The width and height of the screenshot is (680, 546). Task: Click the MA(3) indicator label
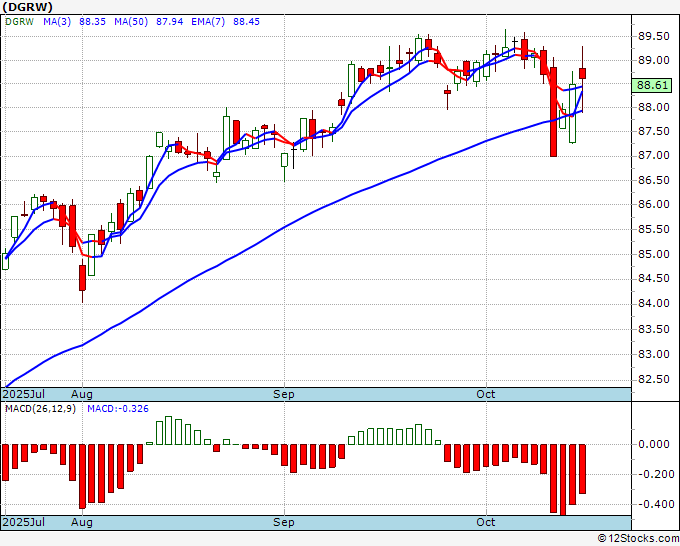(x=57, y=22)
